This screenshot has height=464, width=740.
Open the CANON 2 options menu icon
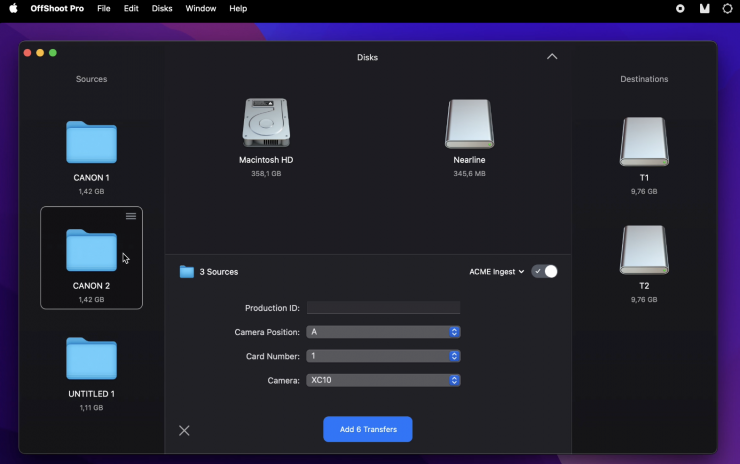coord(131,216)
